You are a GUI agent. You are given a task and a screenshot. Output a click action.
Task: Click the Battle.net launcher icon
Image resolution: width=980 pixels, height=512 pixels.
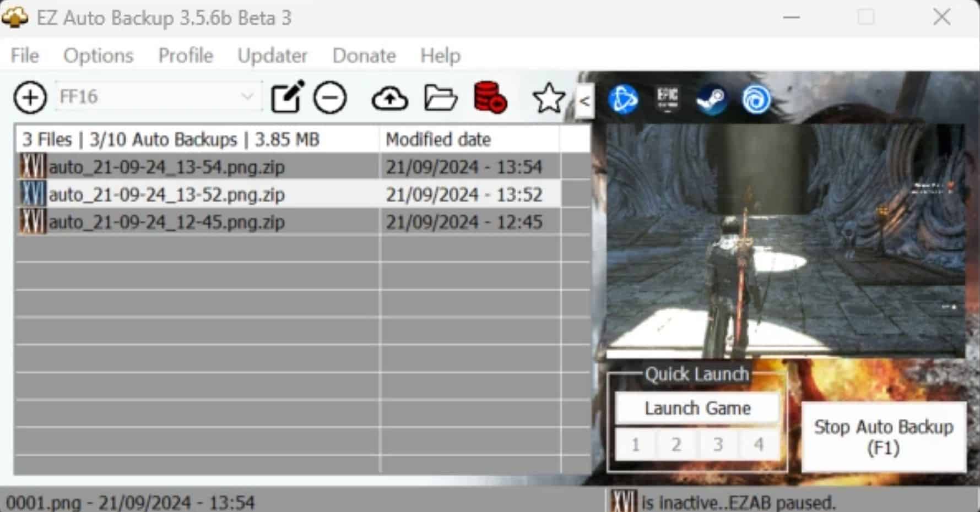pyautogui.click(x=623, y=100)
